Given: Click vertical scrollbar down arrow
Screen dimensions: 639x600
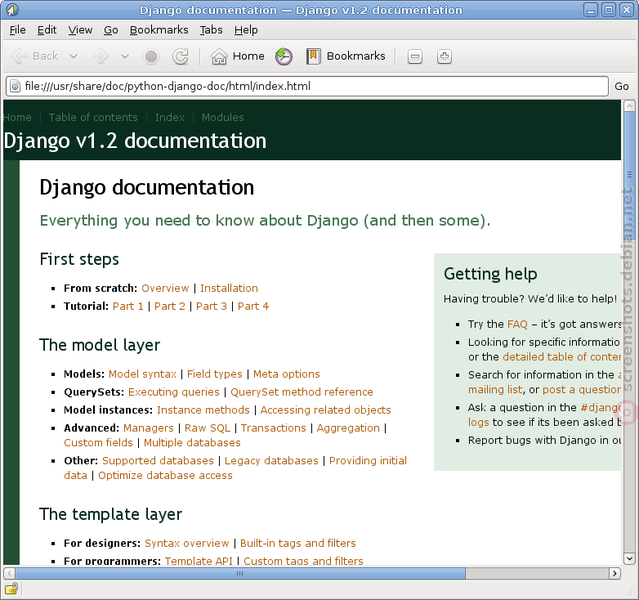Looking at the screenshot, I should click(x=629, y=558).
